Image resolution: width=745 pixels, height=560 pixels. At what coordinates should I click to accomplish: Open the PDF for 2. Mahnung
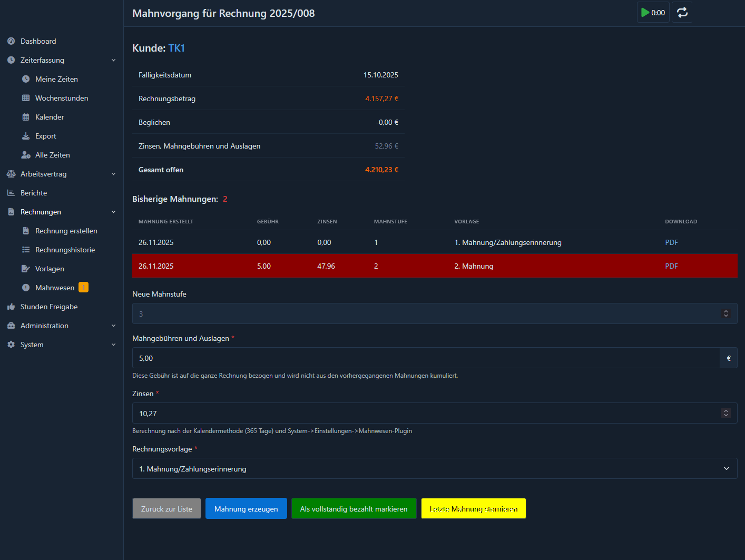[671, 266]
